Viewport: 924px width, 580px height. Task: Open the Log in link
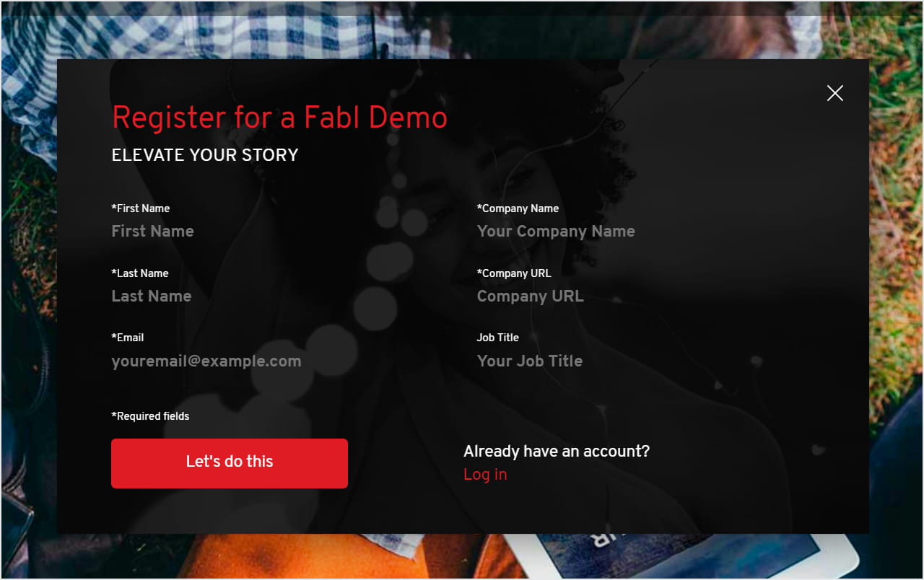(x=485, y=475)
